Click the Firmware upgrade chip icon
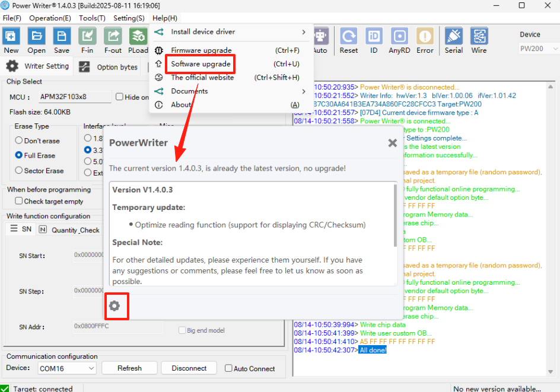The height and width of the screenshot is (392, 560). (158, 50)
